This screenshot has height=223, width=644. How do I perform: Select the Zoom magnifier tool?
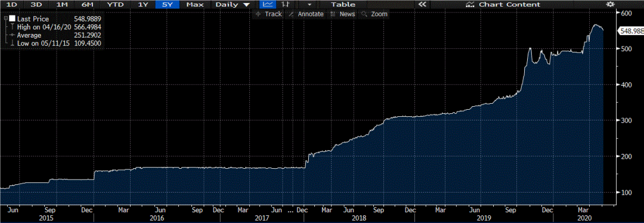[374, 14]
